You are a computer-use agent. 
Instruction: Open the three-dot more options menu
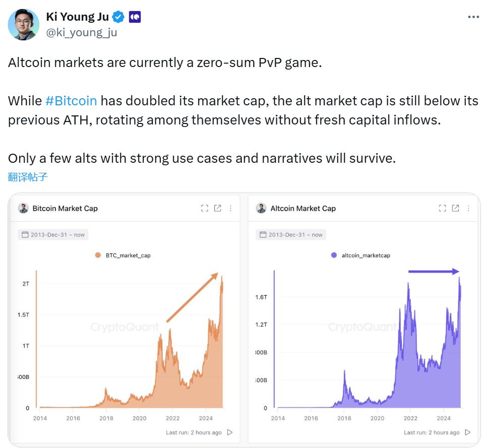[x=473, y=17]
